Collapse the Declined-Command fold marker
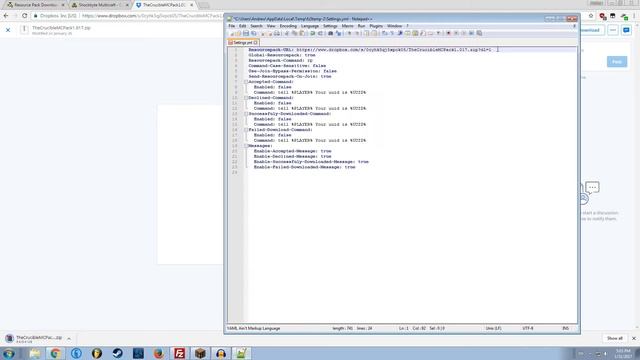This screenshot has height=360, width=640. [x=246, y=98]
